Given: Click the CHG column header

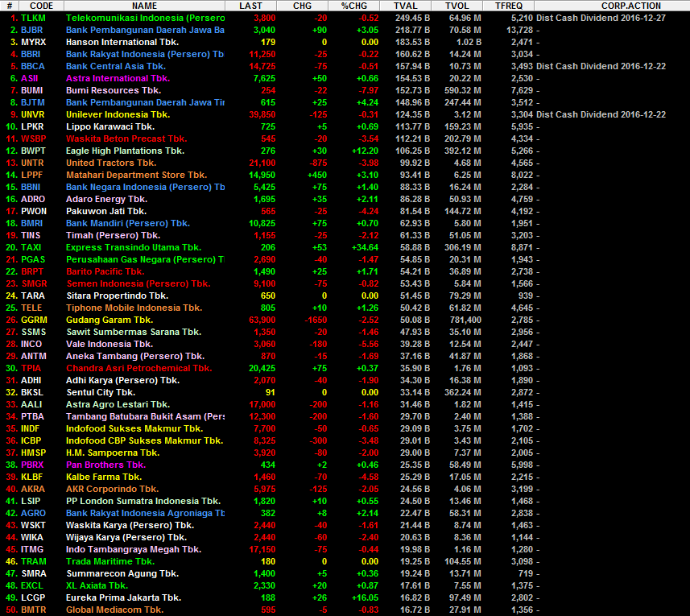Looking at the screenshot, I should 302,6.
